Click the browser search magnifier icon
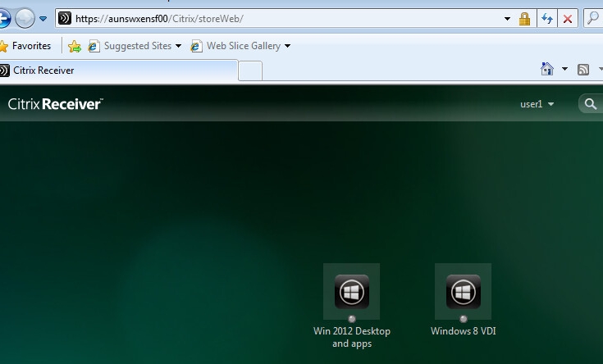Viewport: 603px width, 364px height. pos(593,18)
